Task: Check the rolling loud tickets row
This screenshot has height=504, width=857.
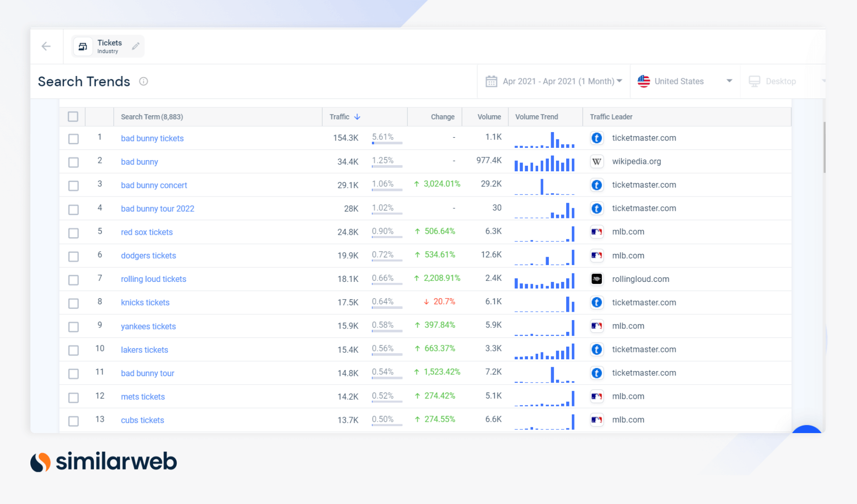Action: [73, 280]
